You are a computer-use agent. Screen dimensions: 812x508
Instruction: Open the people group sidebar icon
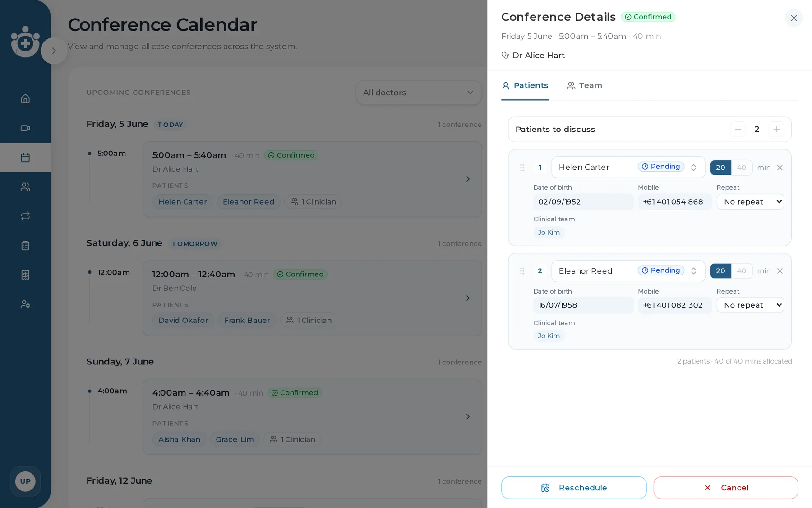(x=25, y=186)
